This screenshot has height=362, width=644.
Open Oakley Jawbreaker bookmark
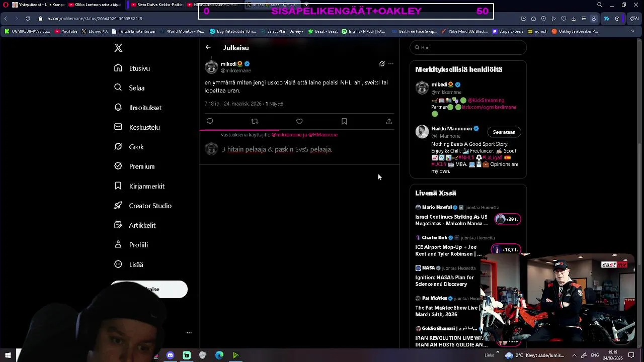coord(575,31)
